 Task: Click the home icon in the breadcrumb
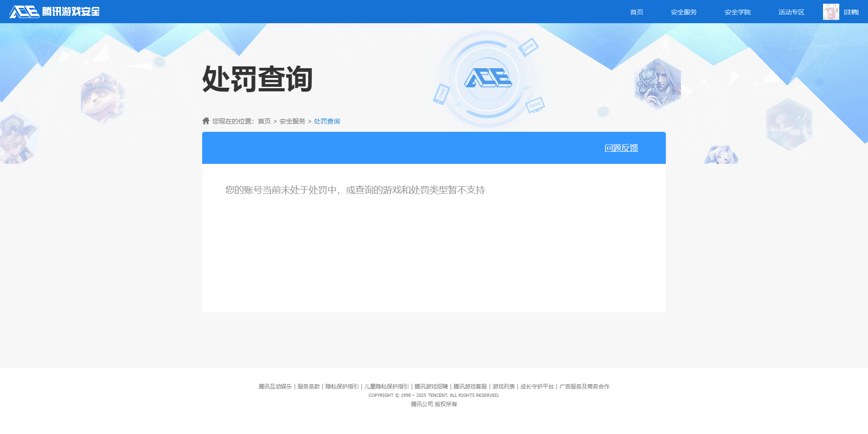[206, 121]
